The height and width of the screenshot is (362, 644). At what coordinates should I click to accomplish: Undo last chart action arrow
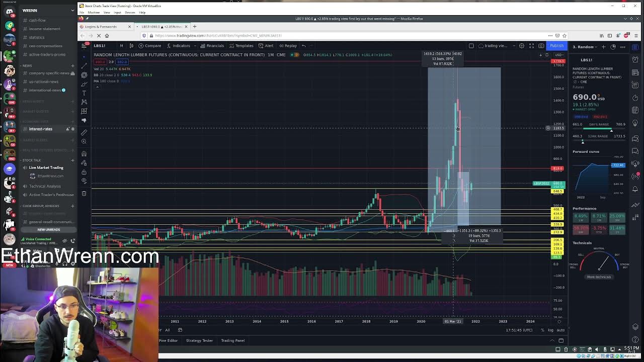[x=303, y=46]
